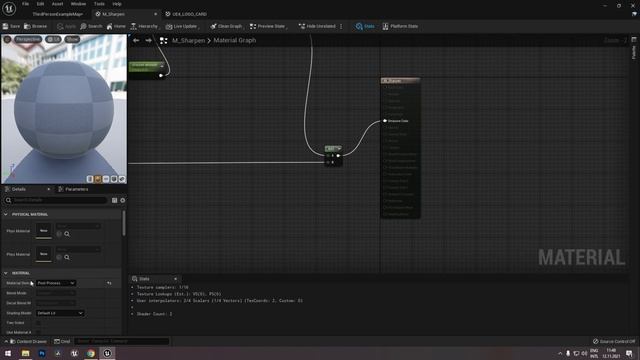Open the Hierarchy toolbar dropdown
This screenshot has height=360, width=640.
pos(144,26)
